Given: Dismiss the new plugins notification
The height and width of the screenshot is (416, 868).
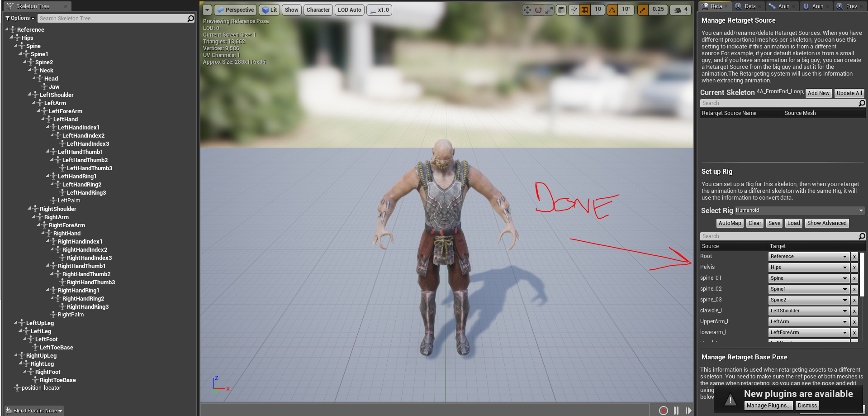Looking at the screenshot, I should tap(807, 406).
